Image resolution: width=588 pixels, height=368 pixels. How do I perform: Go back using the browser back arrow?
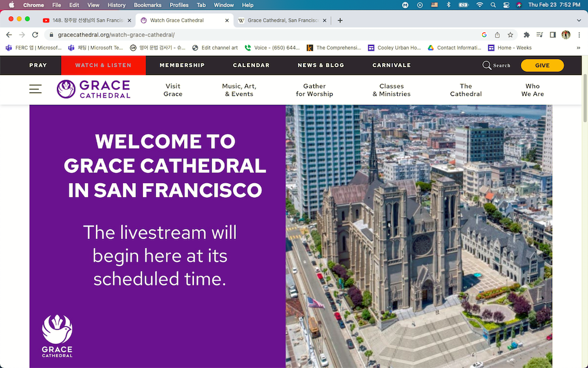point(9,35)
